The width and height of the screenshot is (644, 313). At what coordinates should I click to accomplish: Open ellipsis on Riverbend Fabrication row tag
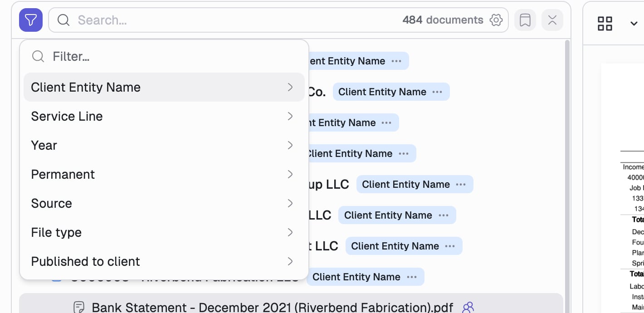[412, 277]
